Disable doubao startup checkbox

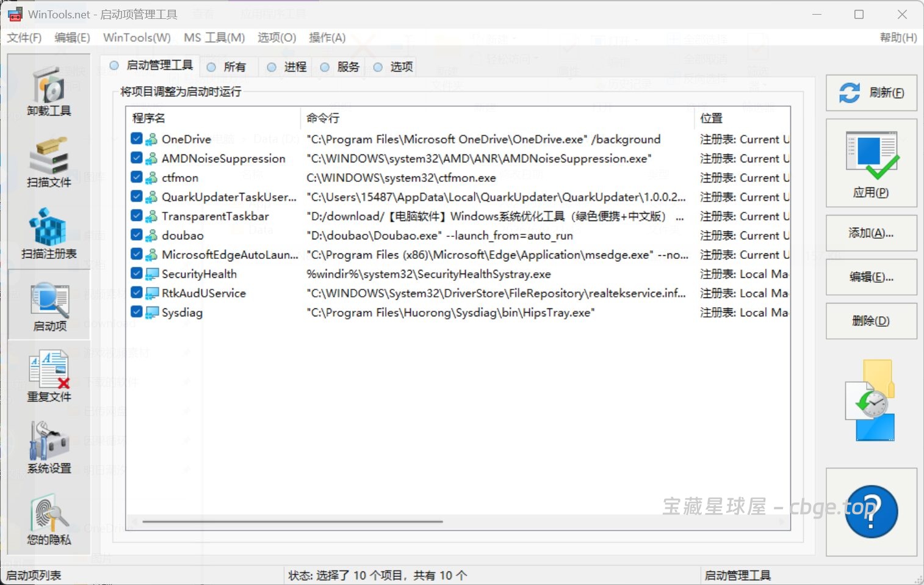(x=137, y=235)
